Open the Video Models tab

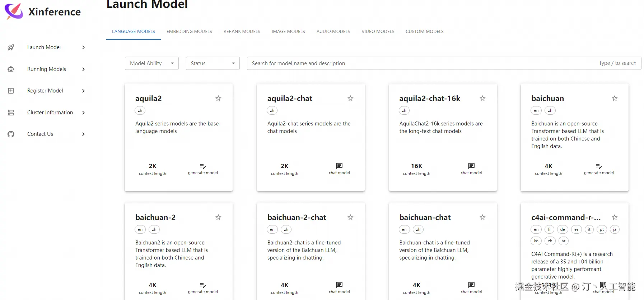click(x=378, y=32)
